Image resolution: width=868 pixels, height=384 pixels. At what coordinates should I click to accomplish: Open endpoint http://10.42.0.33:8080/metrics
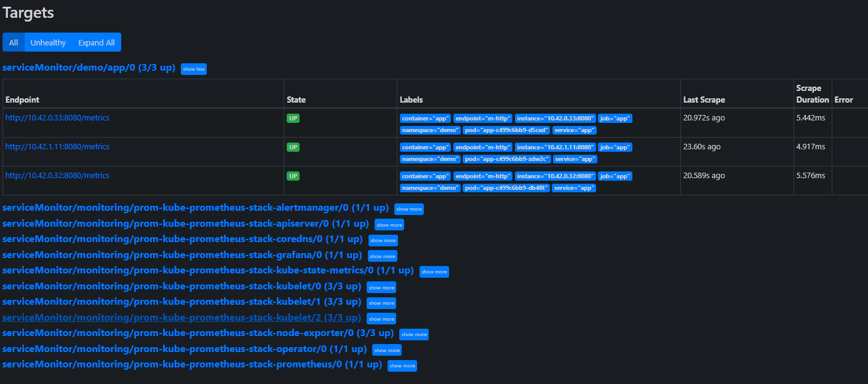(x=57, y=117)
